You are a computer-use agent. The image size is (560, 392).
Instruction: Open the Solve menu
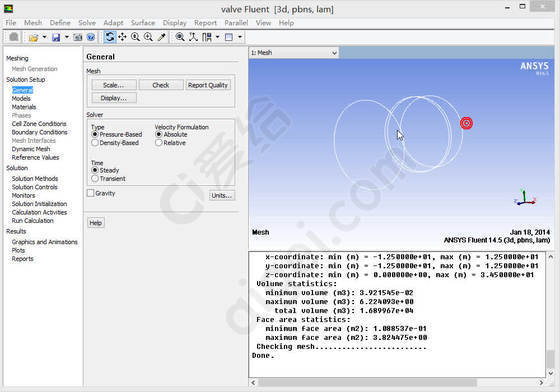87,23
